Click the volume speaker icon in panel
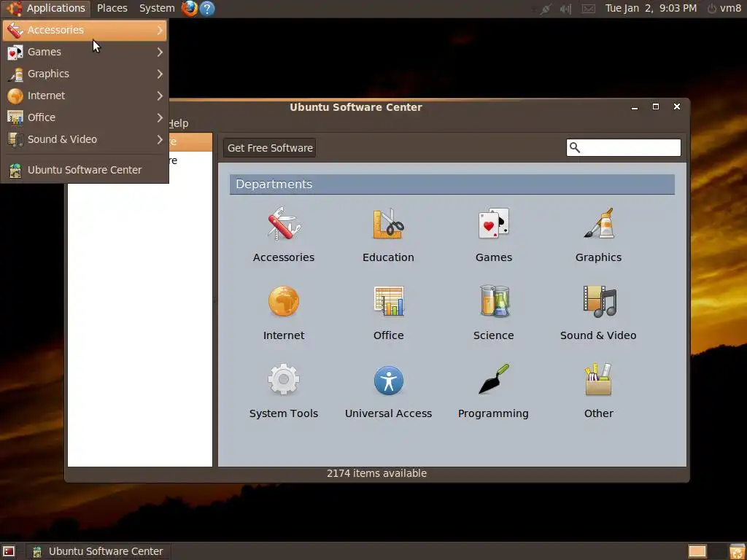 point(565,9)
